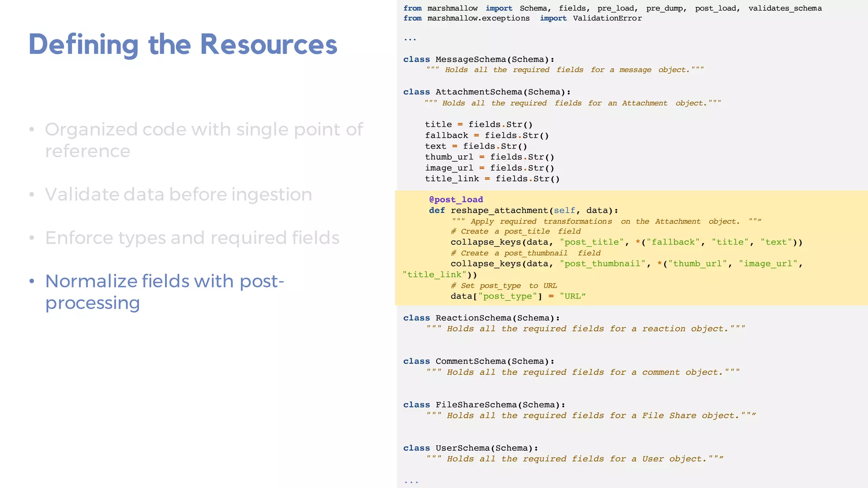Click the wrapped '"title_link"))' line

coord(440,275)
